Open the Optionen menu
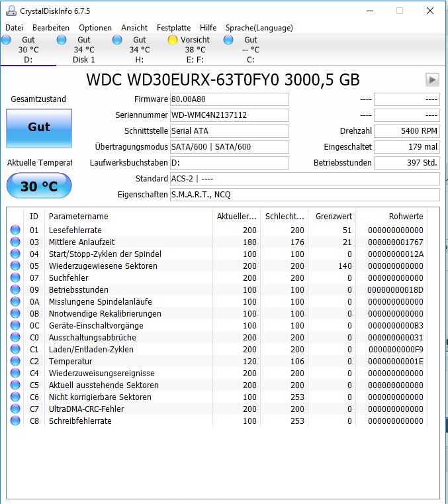 coord(95,28)
